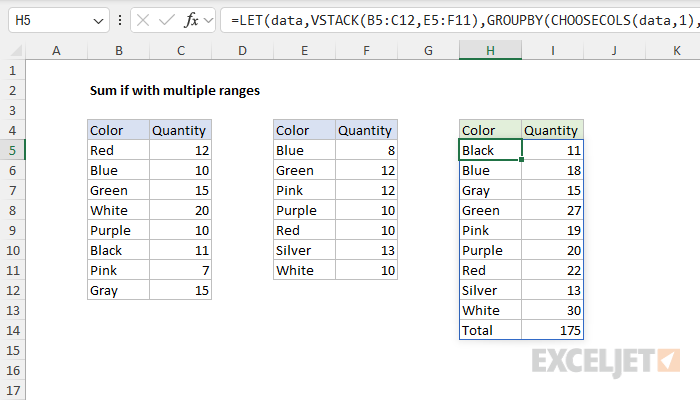Select column B header
Viewport: 700px width, 400px height.
118,50
